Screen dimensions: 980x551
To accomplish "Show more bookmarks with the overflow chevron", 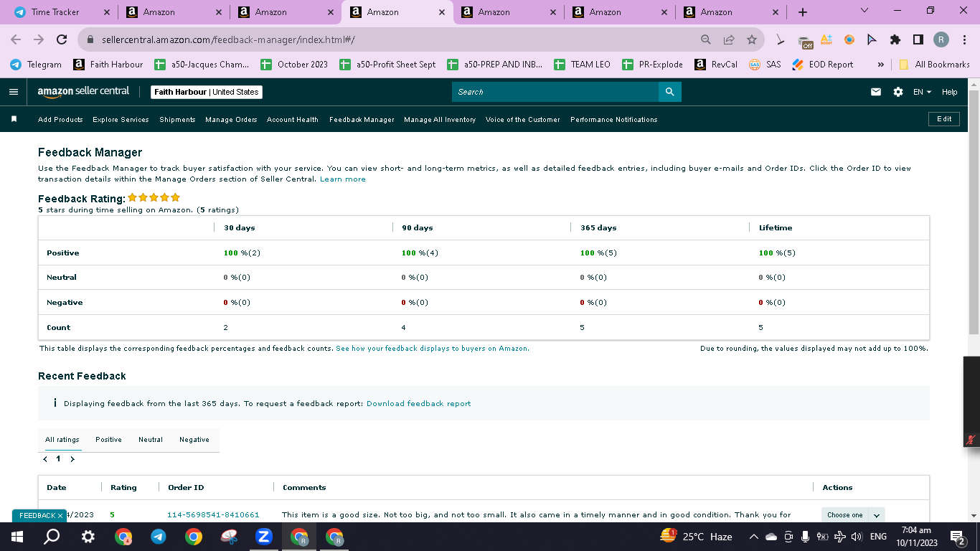I will 880,65.
